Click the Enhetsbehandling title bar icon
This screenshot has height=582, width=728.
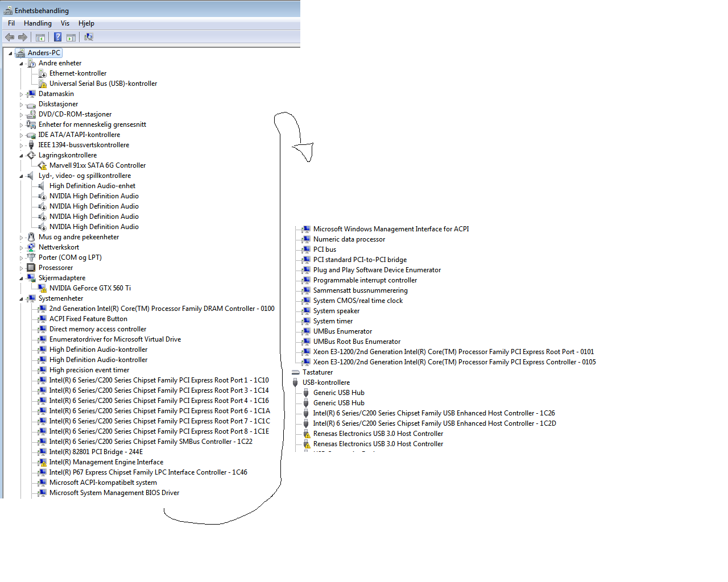point(8,11)
